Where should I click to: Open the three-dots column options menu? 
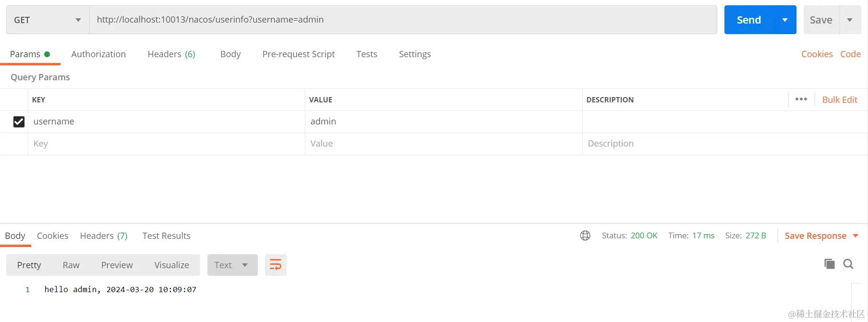click(x=801, y=99)
